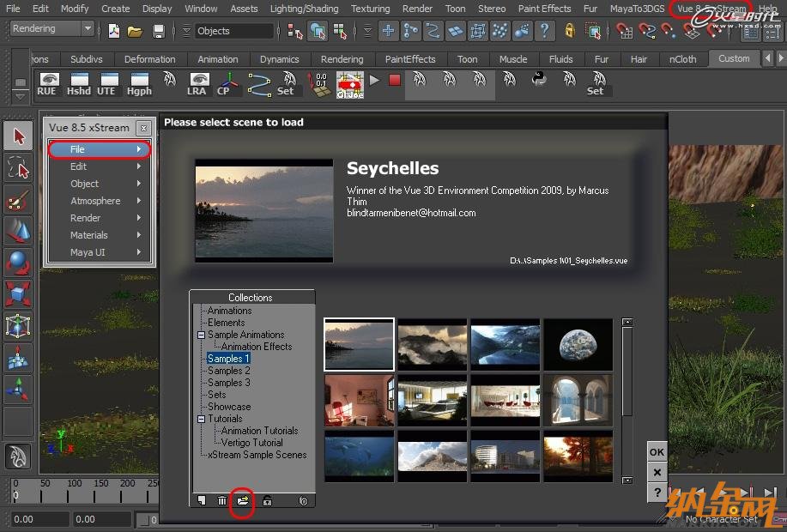Toggle lock current selection padlock
The image size is (787, 532).
pos(570,31)
